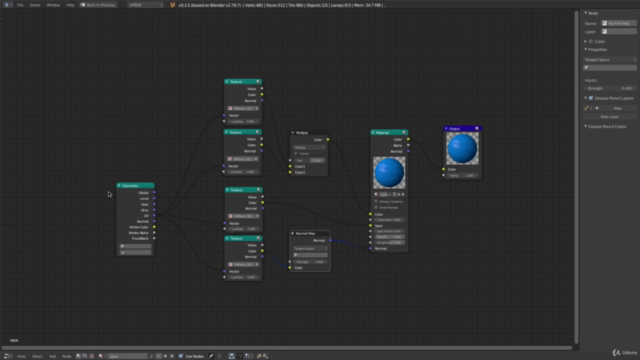Screen dimensions: 640x360
Task: Click the blue sphere preview in the Output node
Action: click(x=462, y=149)
